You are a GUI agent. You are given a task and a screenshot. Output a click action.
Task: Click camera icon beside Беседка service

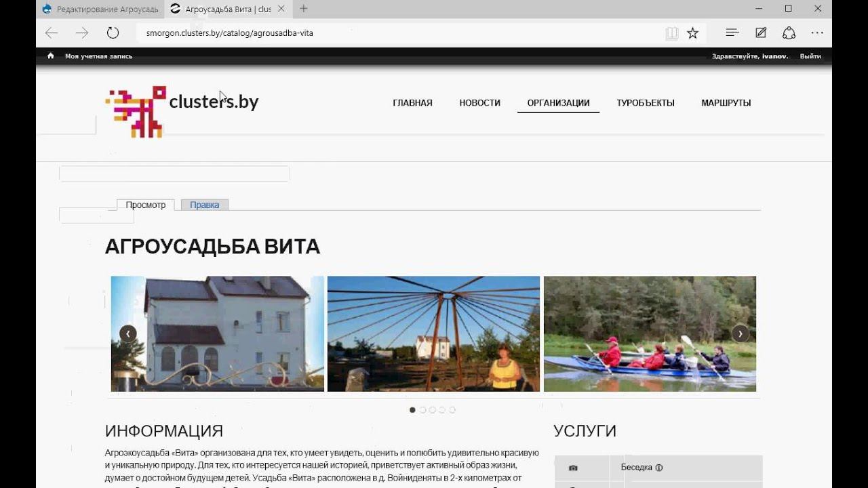[x=573, y=468]
